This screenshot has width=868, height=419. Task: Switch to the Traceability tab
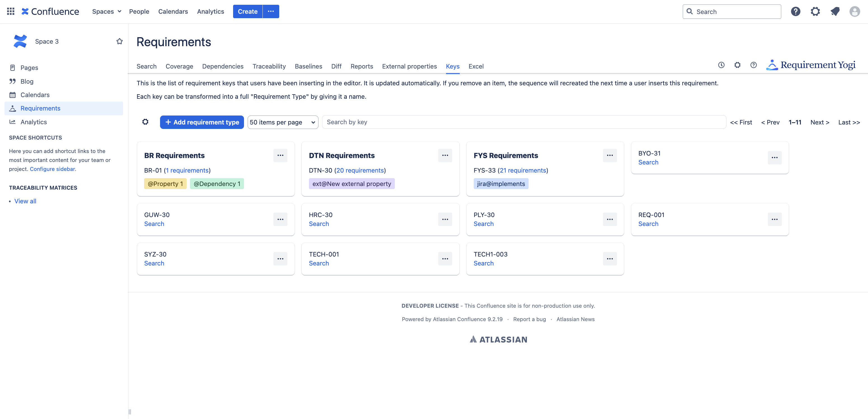click(x=269, y=66)
